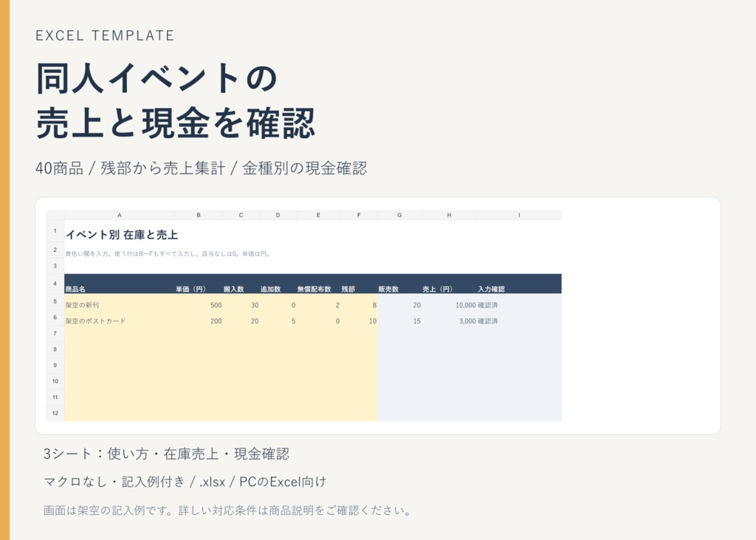Select column header H
The height and width of the screenshot is (540, 756).
click(x=449, y=215)
